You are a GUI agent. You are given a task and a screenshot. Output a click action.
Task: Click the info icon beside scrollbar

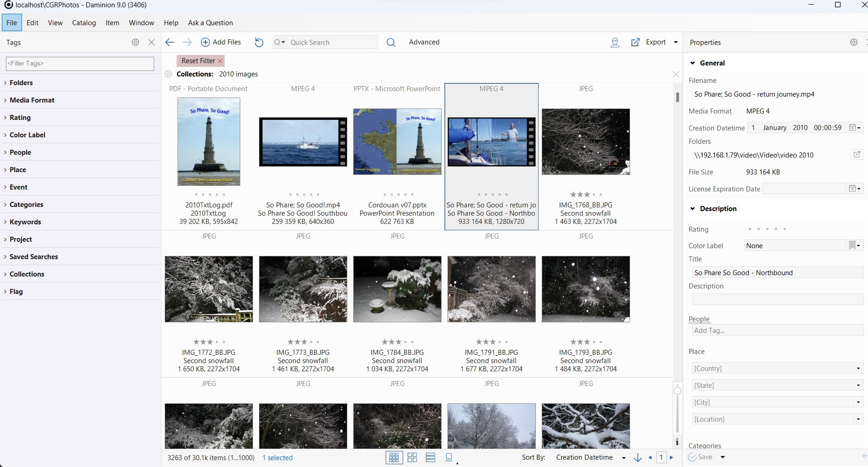point(677,442)
